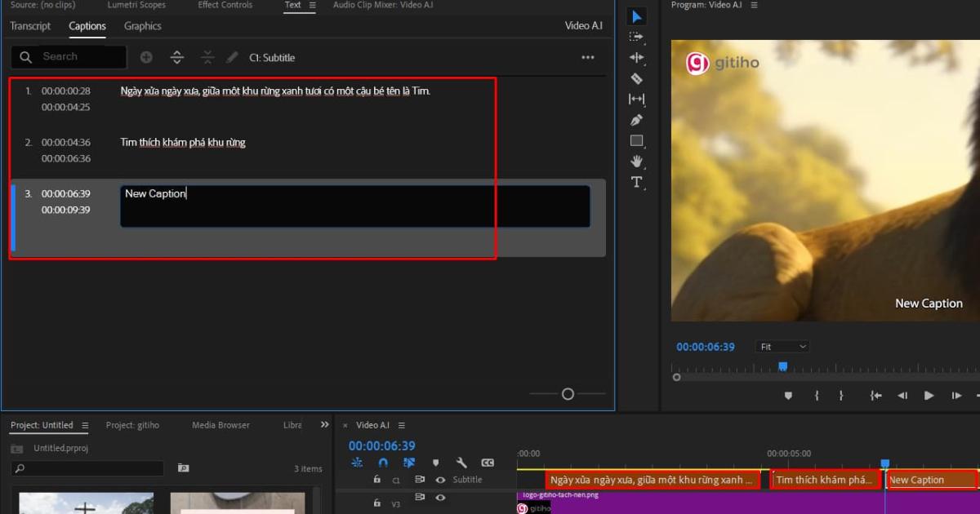Switch to the Transcript tab
This screenshot has width=980, height=514.
coord(30,25)
